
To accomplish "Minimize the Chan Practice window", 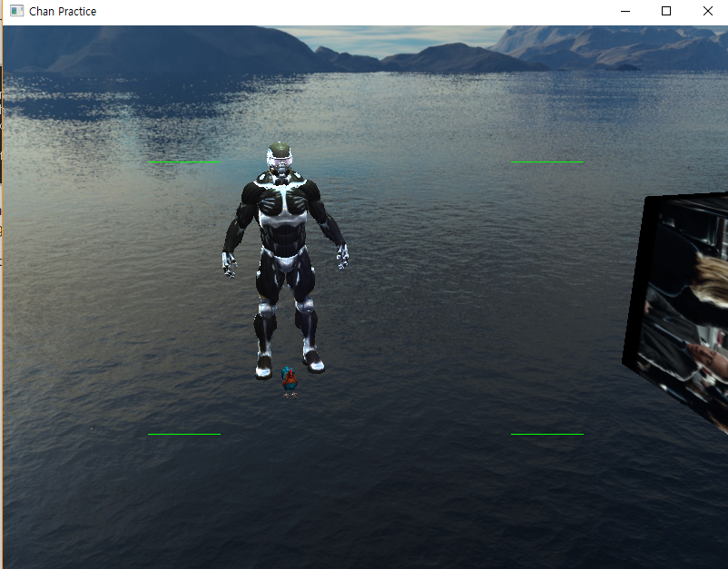I will pyautogui.click(x=625, y=11).
